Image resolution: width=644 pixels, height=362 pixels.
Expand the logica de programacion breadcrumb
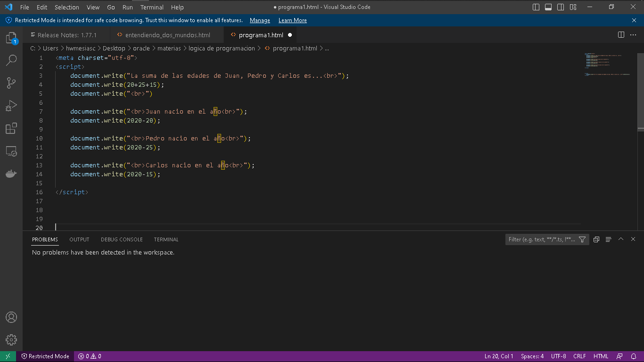pyautogui.click(x=222, y=48)
